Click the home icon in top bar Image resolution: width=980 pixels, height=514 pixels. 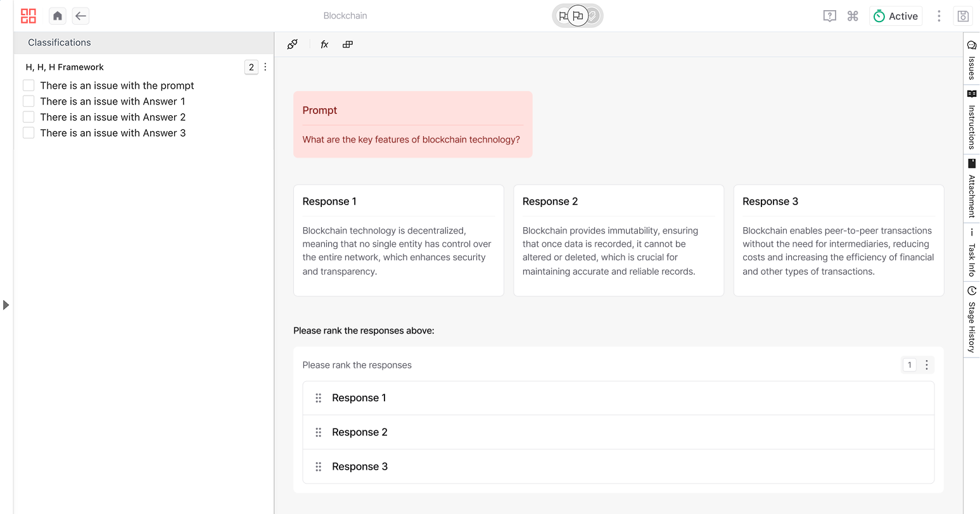58,16
